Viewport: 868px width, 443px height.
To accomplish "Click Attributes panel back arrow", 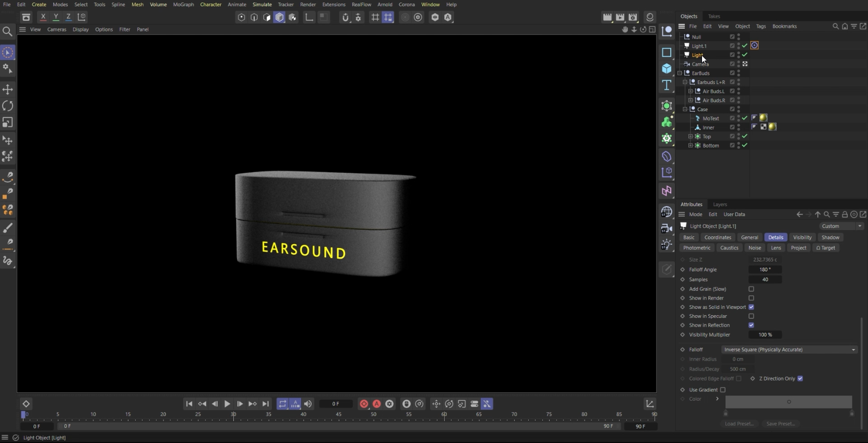I will tap(800, 214).
